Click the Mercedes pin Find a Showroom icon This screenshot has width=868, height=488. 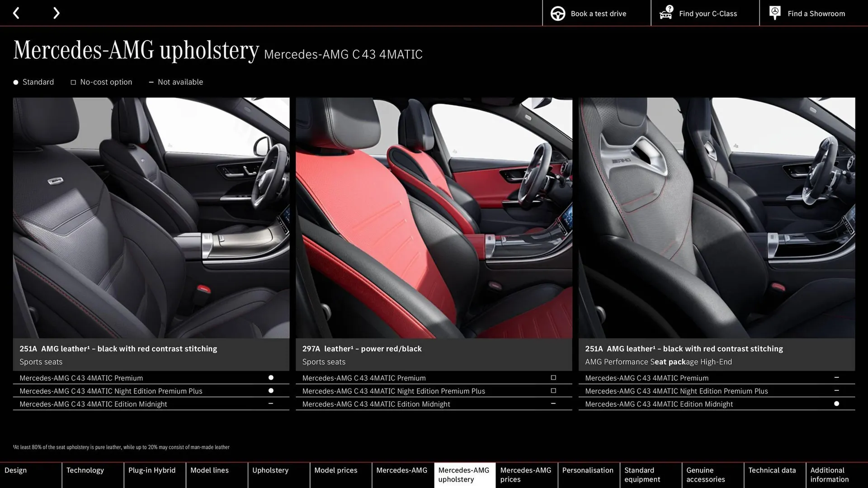click(x=775, y=12)
